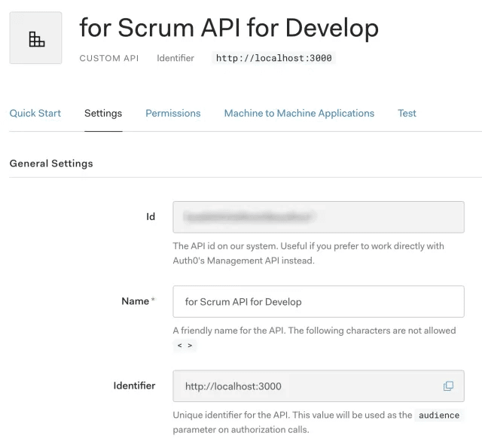This screenshot has height=448, width=482.
Task: Click the page title 'for Scrum API for Develop'
Action: tap(229, 28)
